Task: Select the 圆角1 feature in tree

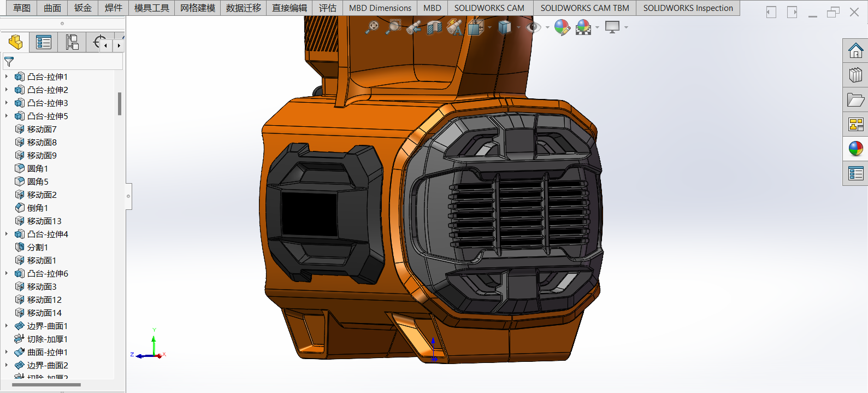Action: 38,168
